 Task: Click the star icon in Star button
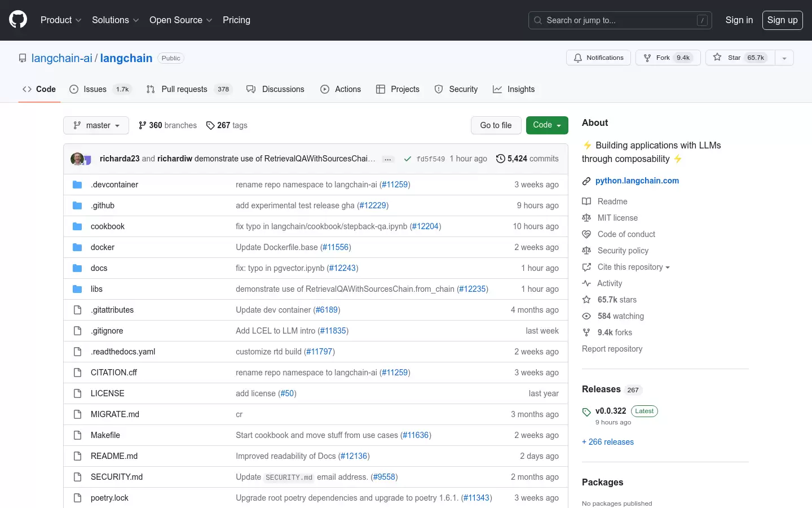(x=717, y=57)
